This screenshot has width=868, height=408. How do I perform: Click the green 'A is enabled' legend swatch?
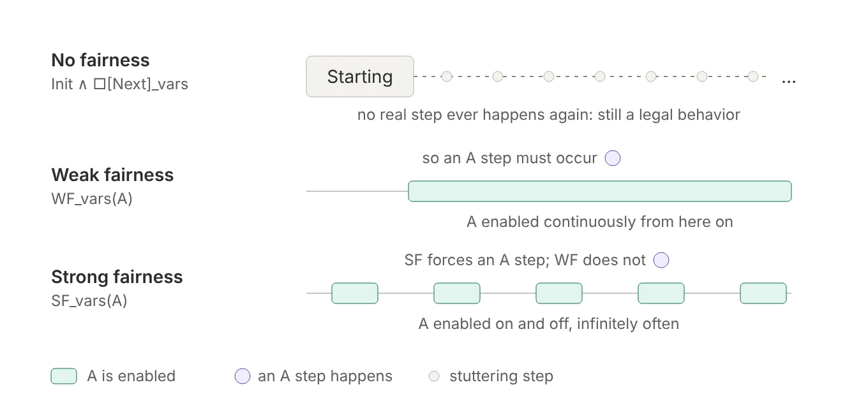[x=64, y=376]
